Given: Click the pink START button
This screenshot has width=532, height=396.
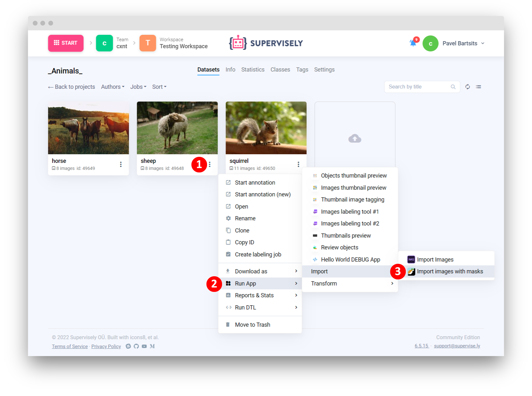Looking at the screenshot, I should pyautogui.click(x=66, y=43).
